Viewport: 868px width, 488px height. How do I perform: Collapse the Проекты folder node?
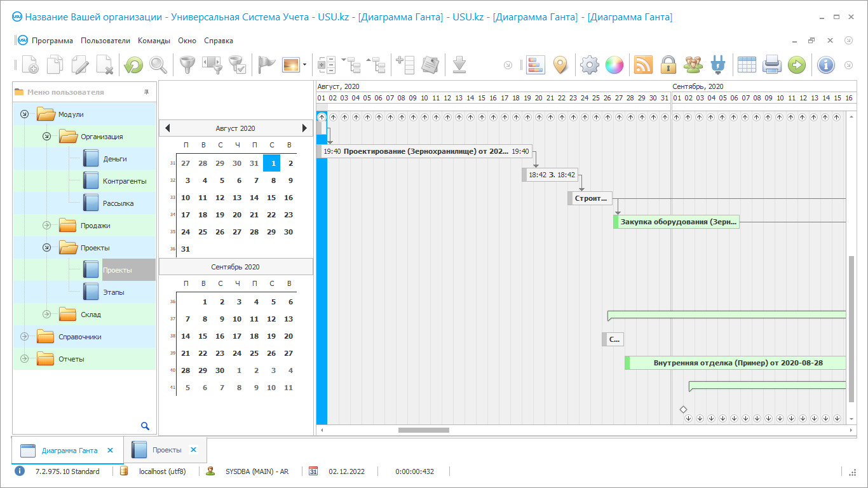46,248
